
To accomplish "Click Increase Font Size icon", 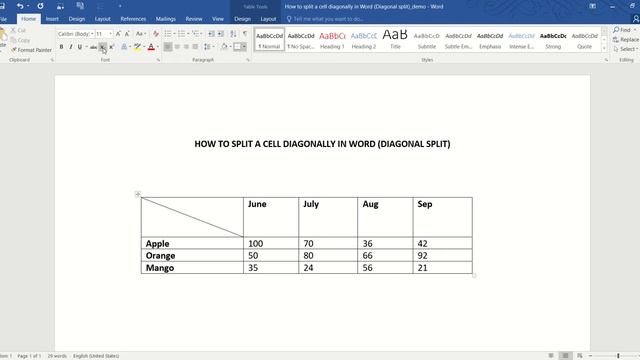I will tap(118, 34).
